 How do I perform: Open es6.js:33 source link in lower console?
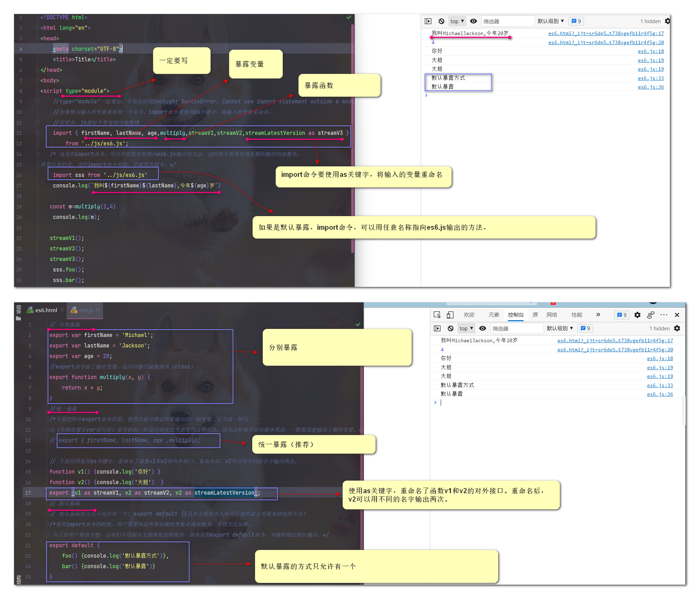click(x=660, y=385)
